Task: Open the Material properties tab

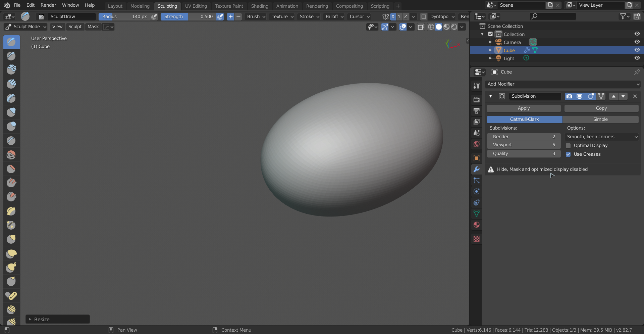Action: click(x=476, y=225)
